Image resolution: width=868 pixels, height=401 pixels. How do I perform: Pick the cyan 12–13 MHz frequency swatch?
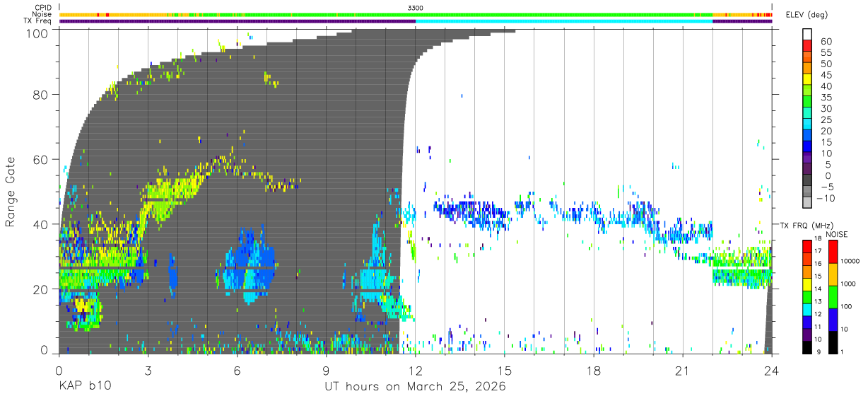[807, 308]
